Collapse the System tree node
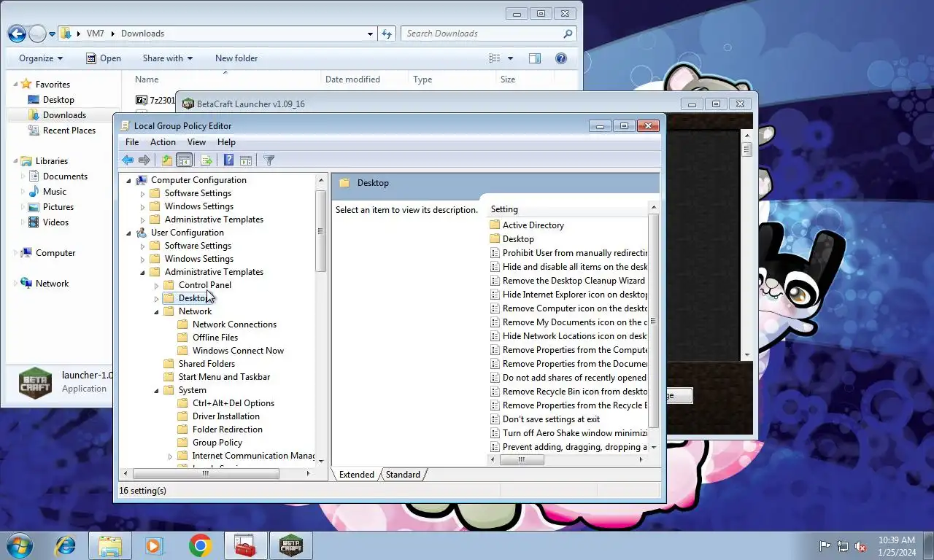 tap(157, 390)
